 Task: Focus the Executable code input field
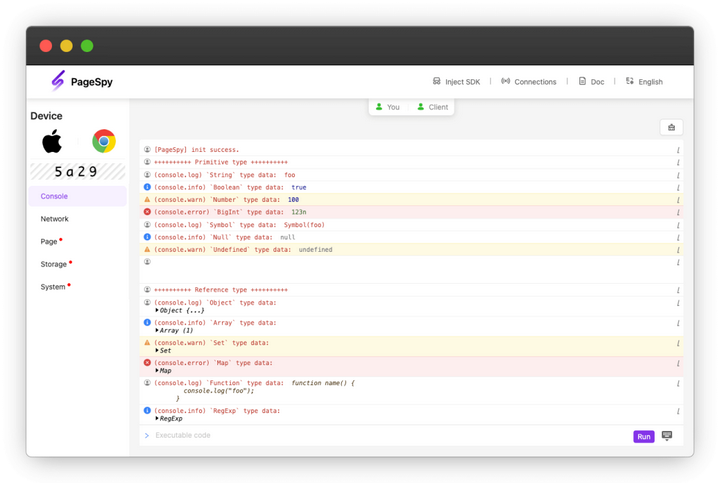(380, 436)
